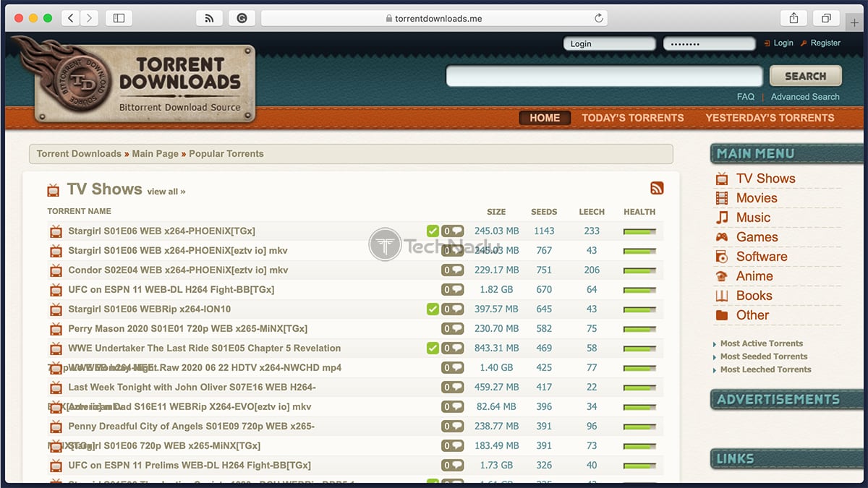
Task: Click comments bubble on Perry Mason row
Action: pos(452,329)
